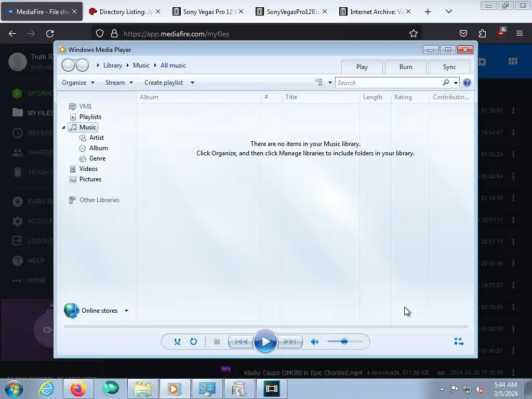Click Create playlist
532x399 pixels.
pos(164,83)
